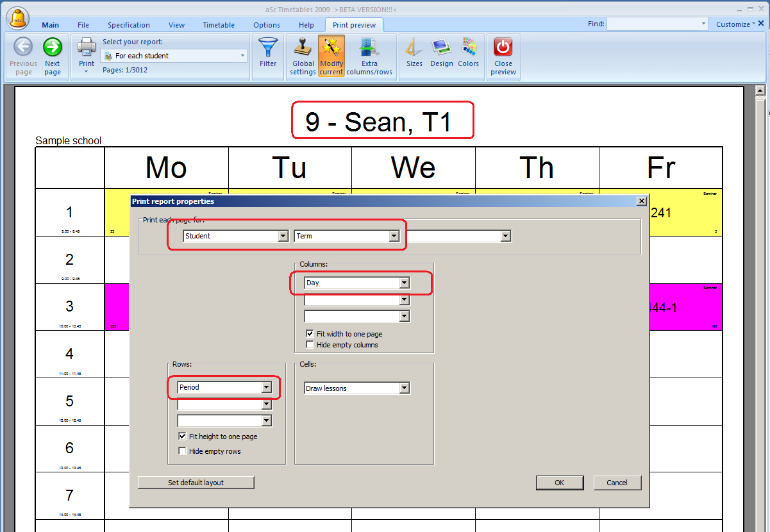770x532 pixels.
Task: Click the Filter funnel icon
Action: pos(268,47)
